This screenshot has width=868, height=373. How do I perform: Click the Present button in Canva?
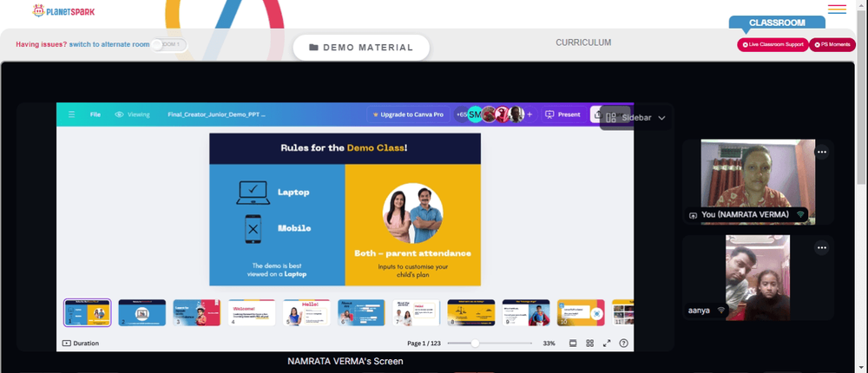563,115
